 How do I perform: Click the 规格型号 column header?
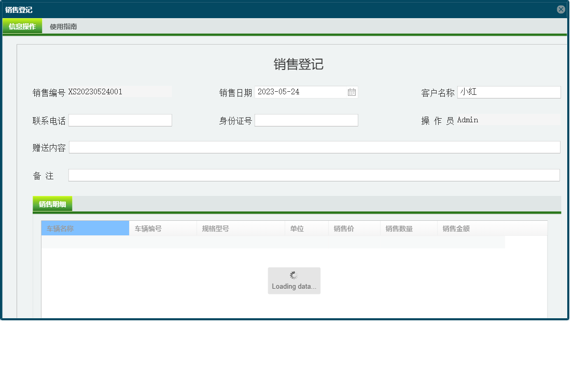pyautogui.click(x=239, y=228)
